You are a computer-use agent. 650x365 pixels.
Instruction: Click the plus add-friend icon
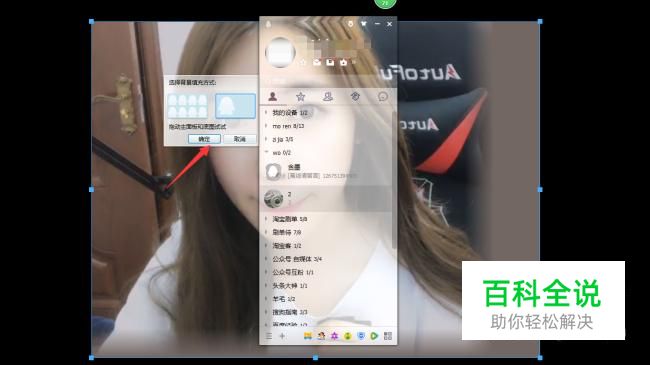coord(282,336)
